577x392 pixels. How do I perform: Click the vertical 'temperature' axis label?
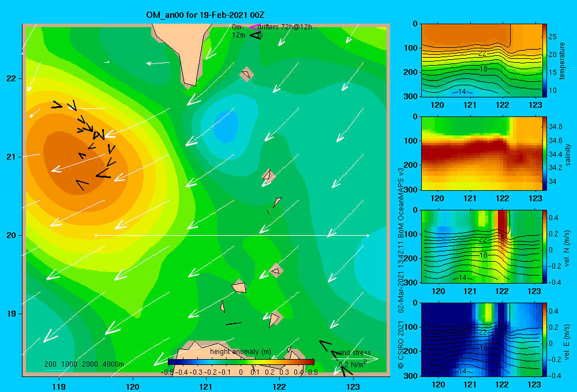click(x=562, y=61)
